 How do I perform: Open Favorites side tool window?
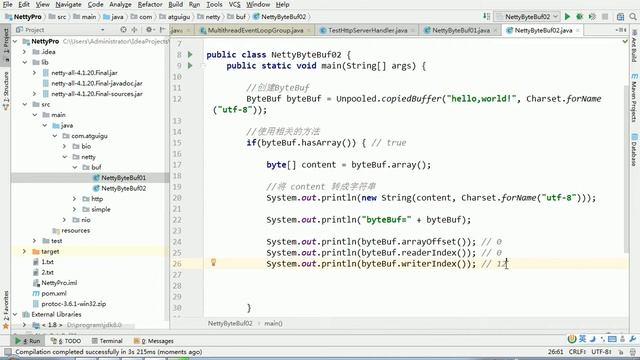[x=6, y=309]
